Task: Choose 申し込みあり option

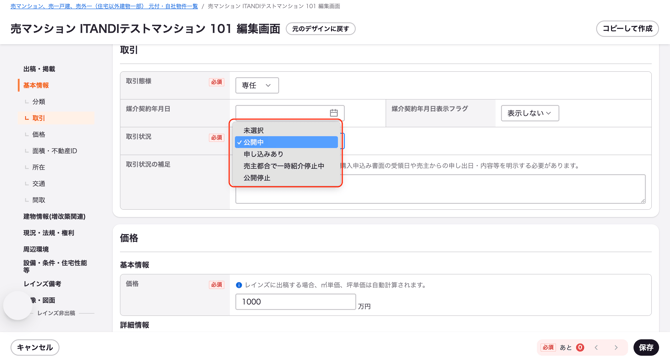Action: tap(286, 154)
